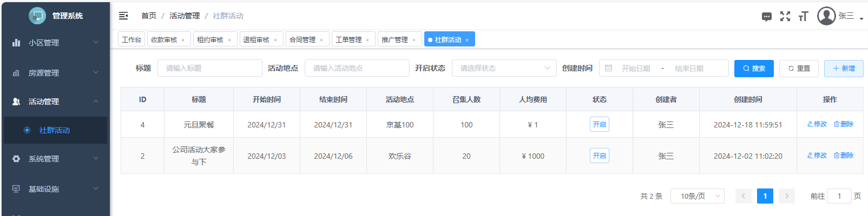The width and height of the screenshot is (868, 216).
Task: Open the messages chat bubble icon
Action: tap(766, 17)
